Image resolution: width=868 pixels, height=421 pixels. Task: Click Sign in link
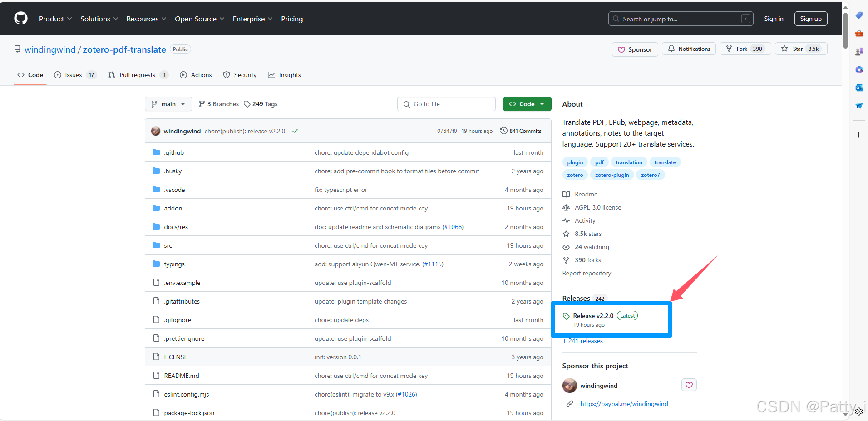[x=774, y=19]
